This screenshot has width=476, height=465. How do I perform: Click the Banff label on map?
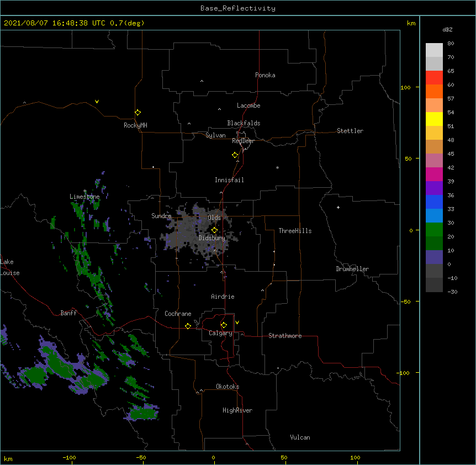coord(68,313)
